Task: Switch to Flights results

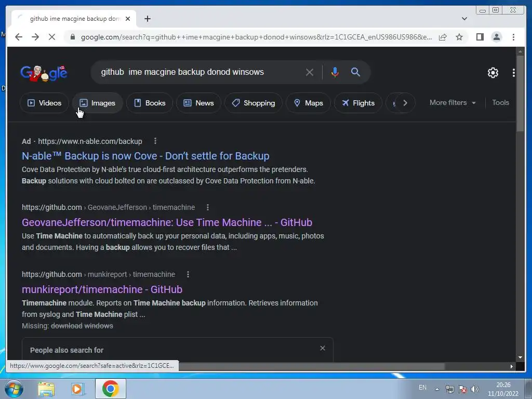Action: [x=358, y=103]
